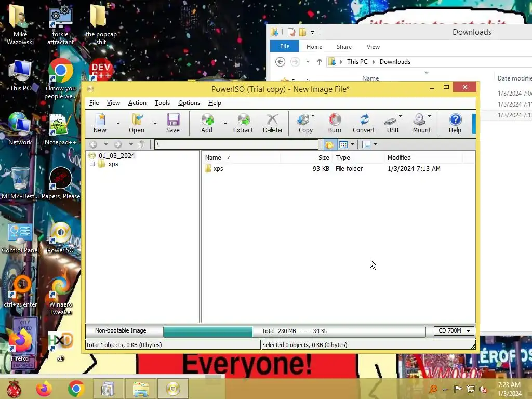Open the Copy button dropdown arrow

tap(313, 116)
